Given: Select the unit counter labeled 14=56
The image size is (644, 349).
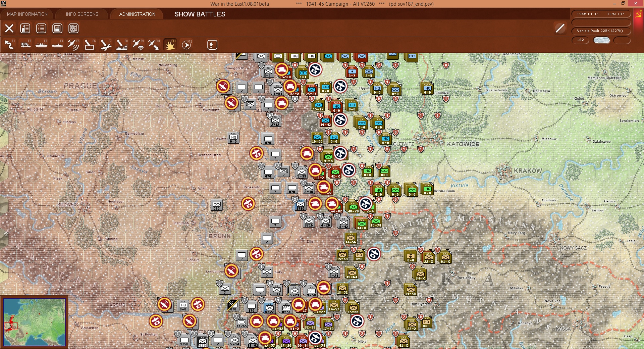Looking at the screenshot, I should 351,238.
